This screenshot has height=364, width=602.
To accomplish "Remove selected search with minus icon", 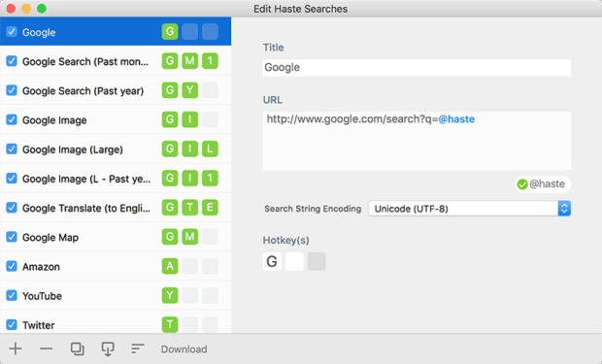I will [46, 348].
